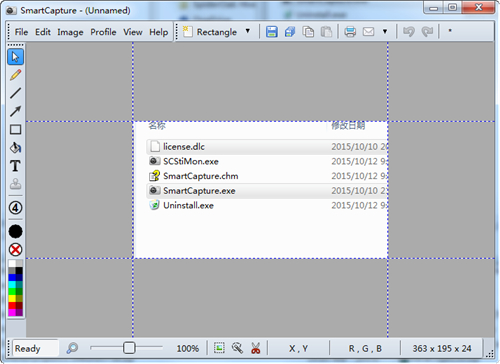Open the Edit menu
Screen dimensions: 500x364
(x=43, y=32)
